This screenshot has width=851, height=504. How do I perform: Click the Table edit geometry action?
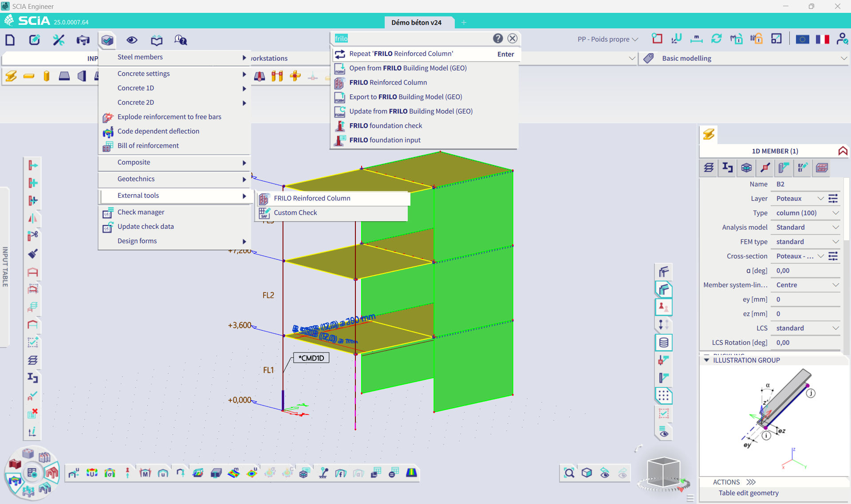748,493
